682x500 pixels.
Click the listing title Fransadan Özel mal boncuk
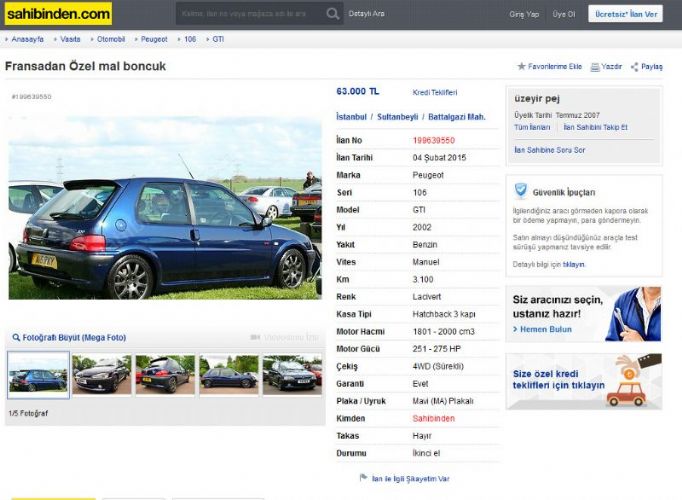(85, 66)
